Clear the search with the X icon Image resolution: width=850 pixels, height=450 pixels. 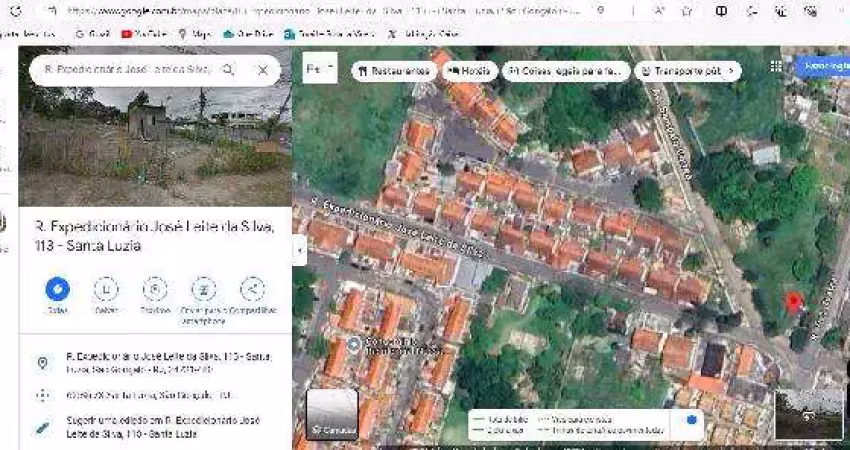[262, 70]
